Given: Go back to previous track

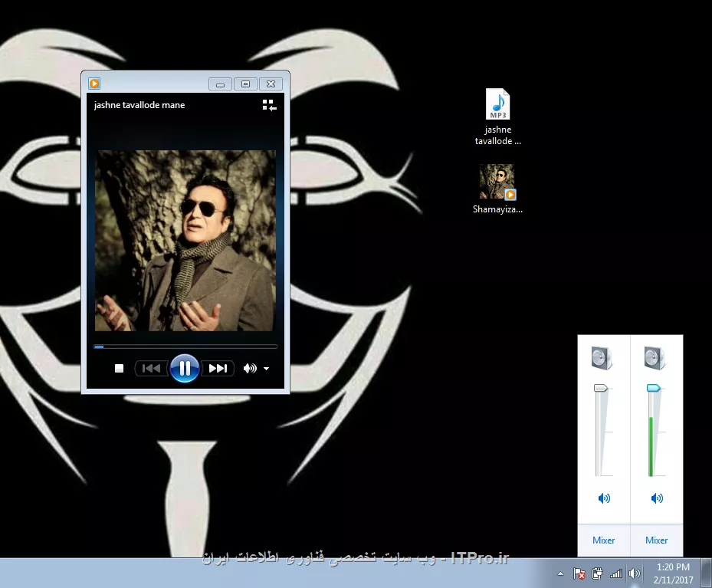Looking at the screenshot, I should [151, 368].
